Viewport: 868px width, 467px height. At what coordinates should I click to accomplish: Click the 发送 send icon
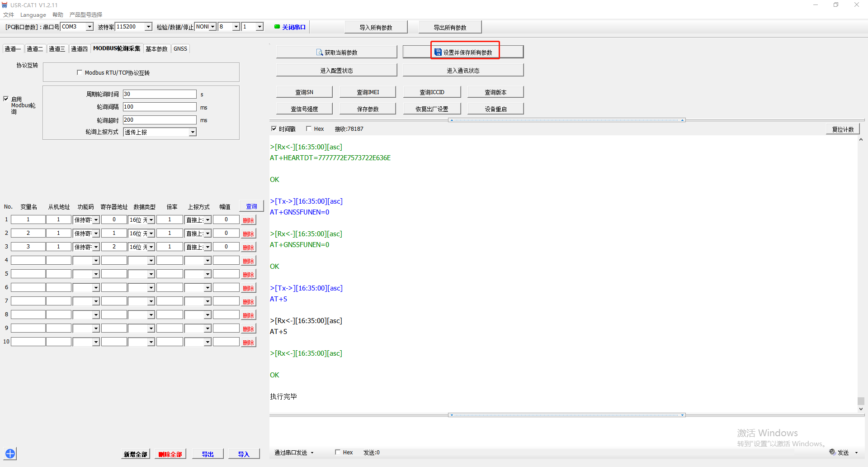pyautogui.click(x=832, y=452)
